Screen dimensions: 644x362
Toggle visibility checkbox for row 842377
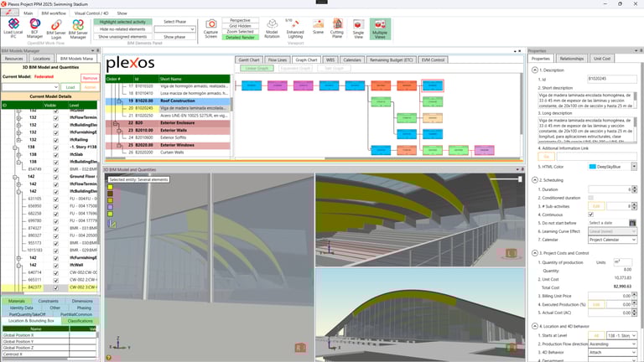tap(55, 287)
